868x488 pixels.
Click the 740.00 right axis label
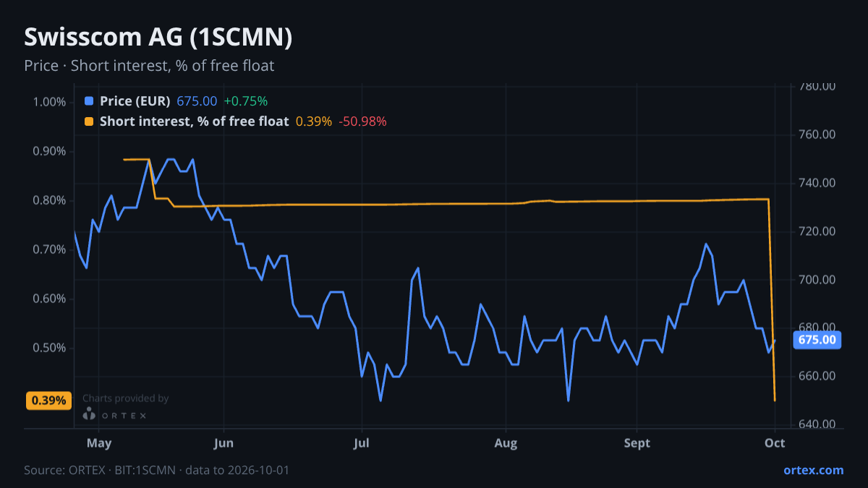pos(817,183)
